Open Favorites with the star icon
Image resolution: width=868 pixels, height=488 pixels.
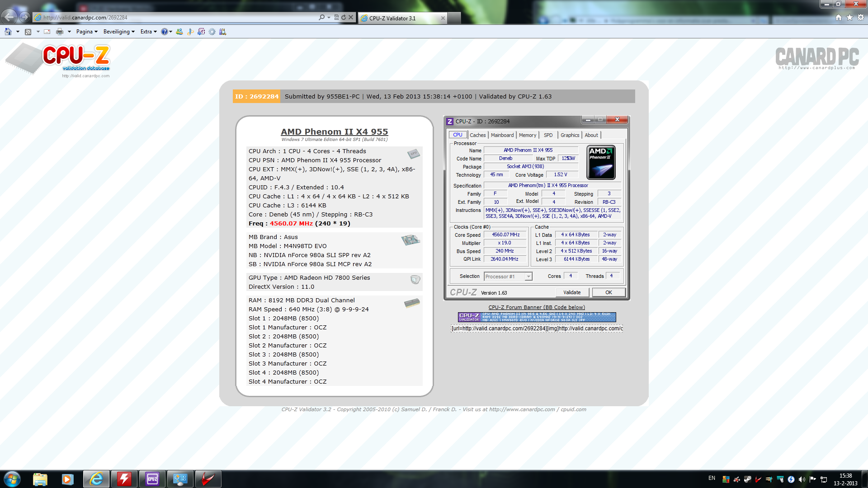coord(849,18)
